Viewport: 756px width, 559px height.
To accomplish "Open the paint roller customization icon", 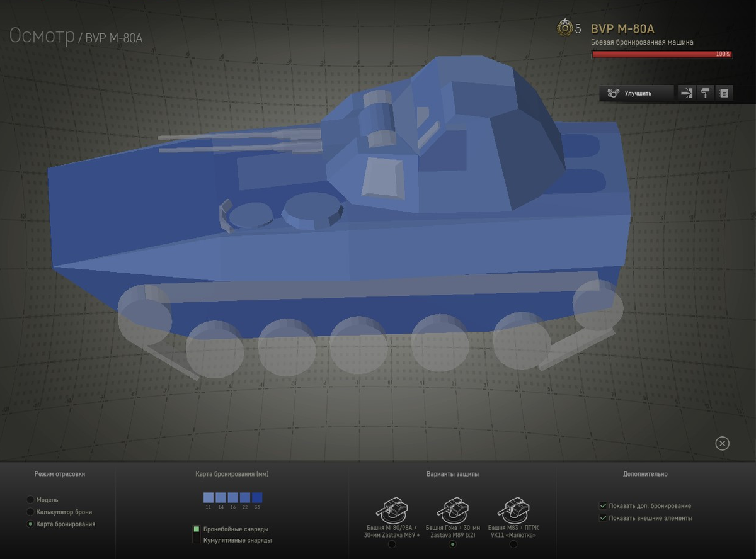I will 706,93.
